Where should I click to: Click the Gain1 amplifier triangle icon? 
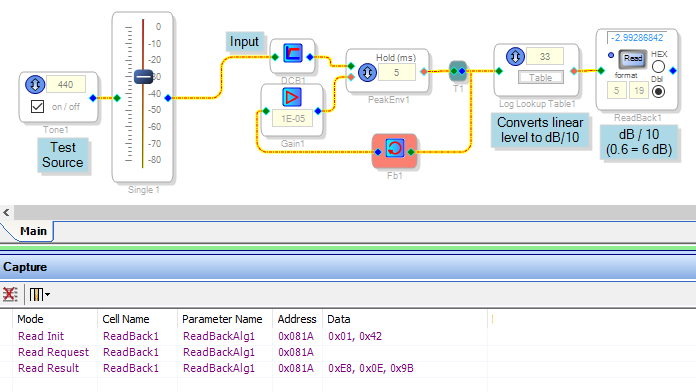coord(292,97)
